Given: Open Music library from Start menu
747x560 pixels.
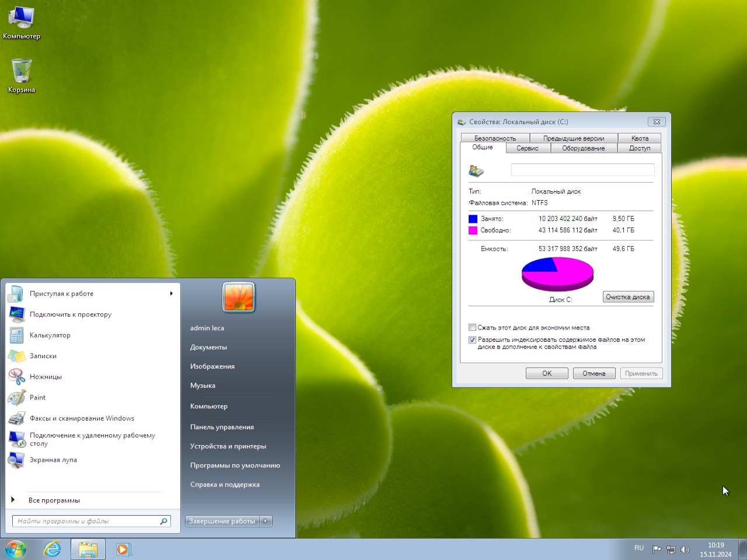Looking at the screenshot, I should coord(203,386).
